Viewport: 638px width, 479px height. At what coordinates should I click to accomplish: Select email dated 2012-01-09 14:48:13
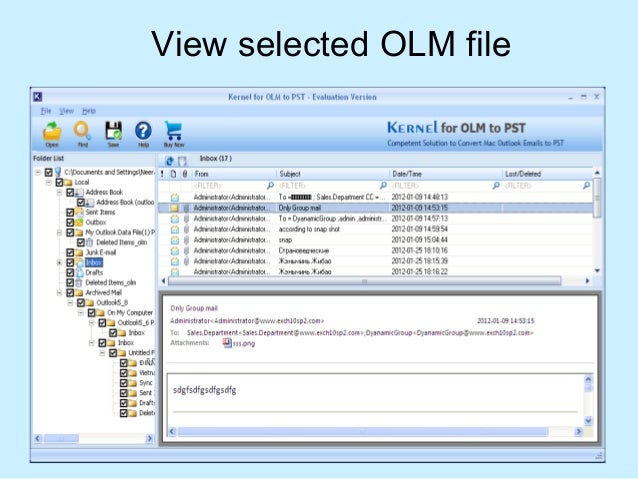coord(375,197)
